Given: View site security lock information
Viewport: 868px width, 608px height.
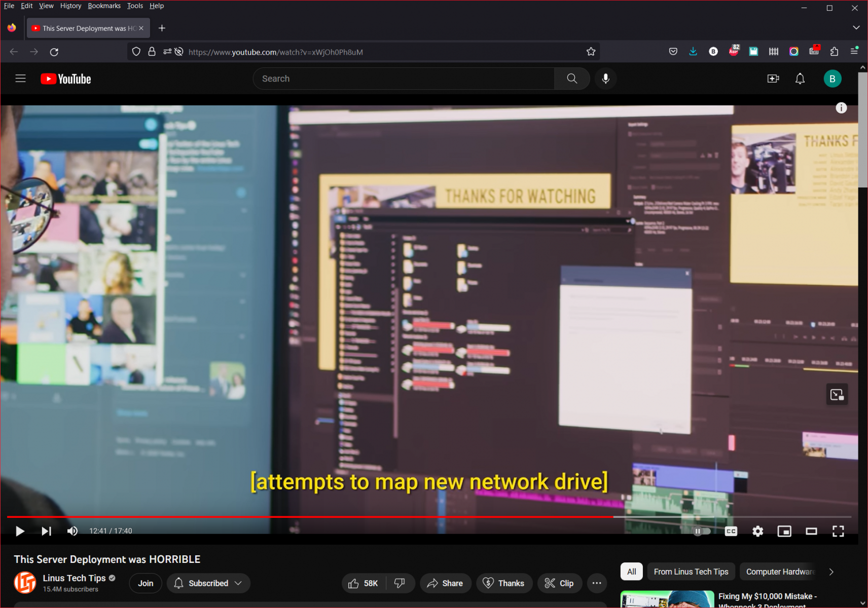Looking at the screenshot, I should (x=152, y=52).
